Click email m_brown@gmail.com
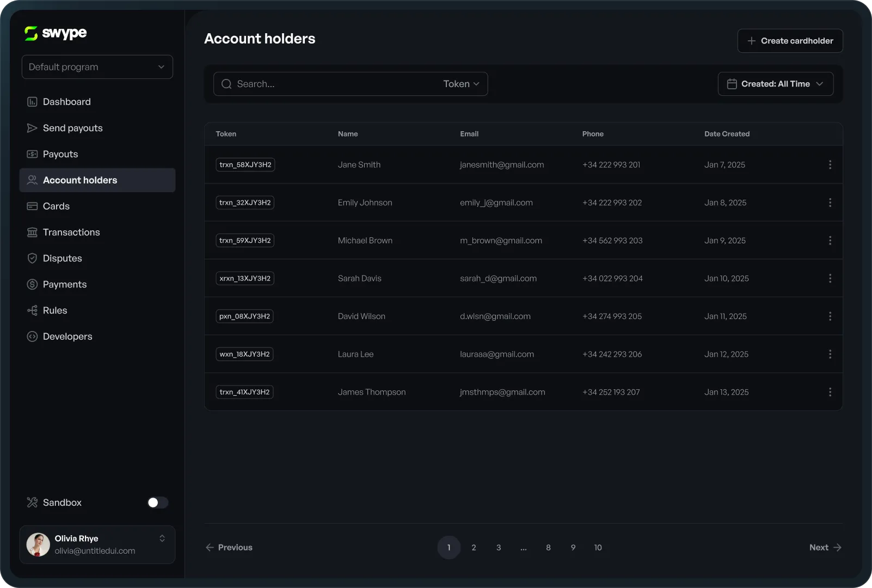The image size is (872, 588). (501, 241)
